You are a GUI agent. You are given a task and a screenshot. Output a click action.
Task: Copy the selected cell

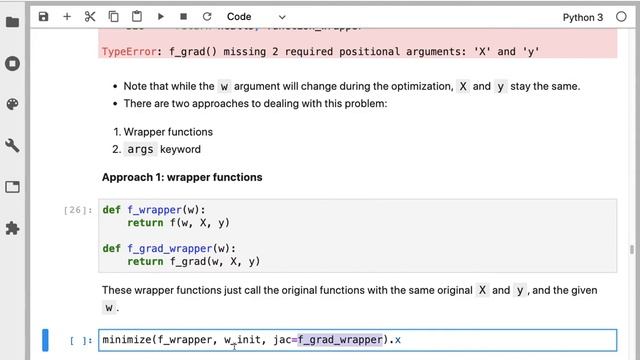pos(113,17)
